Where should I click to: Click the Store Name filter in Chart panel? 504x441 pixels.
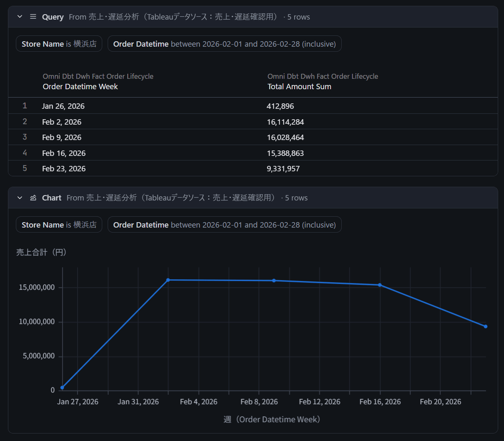59,225
